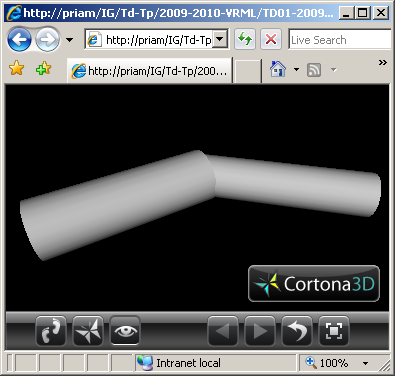Open the zoom level 100% dropdown
Viewport: 395px width, 376px height.
click(x=365, y=363)
